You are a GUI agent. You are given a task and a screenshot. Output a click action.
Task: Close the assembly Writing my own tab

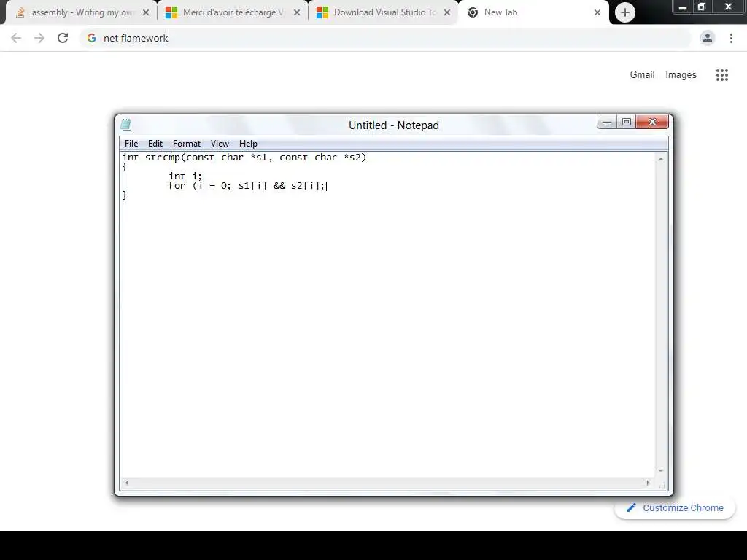(146, 13)
